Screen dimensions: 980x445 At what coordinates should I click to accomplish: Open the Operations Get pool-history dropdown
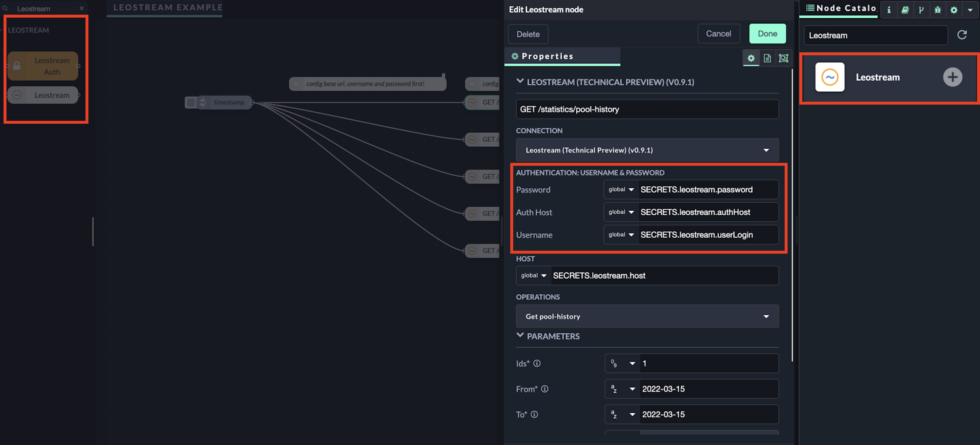(x=647, y=316)
